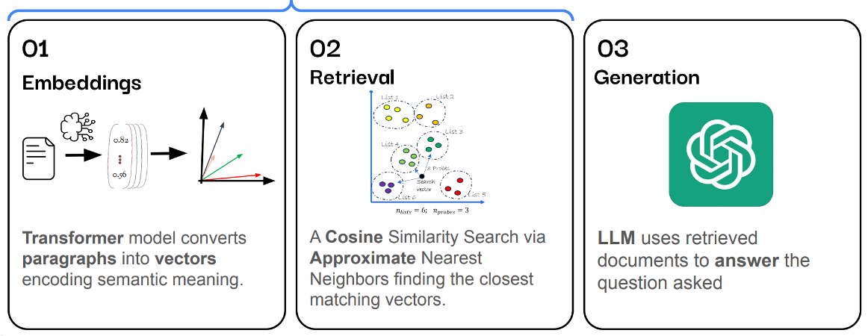
Task: Click the nearest-neighbor cluster diagram
Action: [427, 151]
